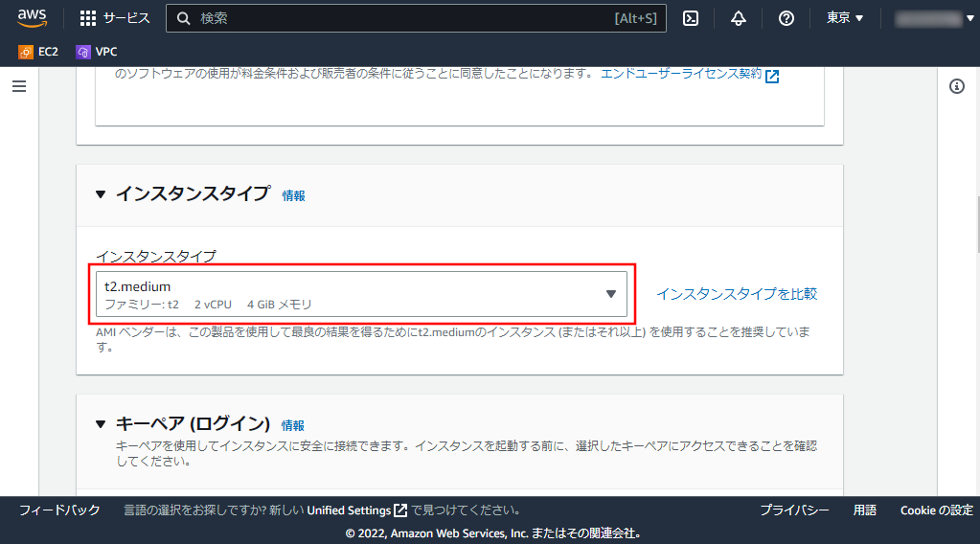Open the AWS home logo
The width and height of the screenshot is (980, 544).
32,18
